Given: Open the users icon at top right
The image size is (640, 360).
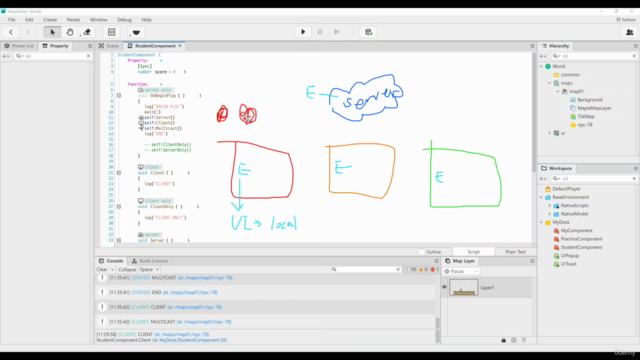Looking at the screenshot, I should click(x=629, y=32).
